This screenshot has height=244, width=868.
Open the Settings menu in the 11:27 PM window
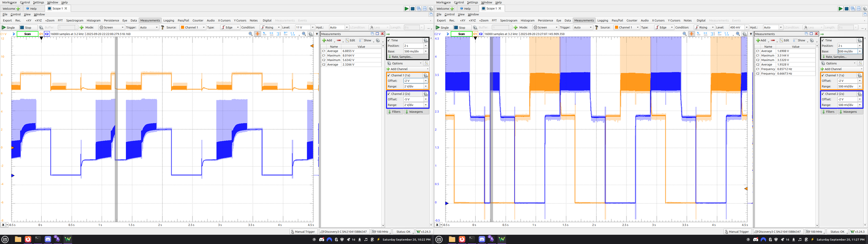472,3
